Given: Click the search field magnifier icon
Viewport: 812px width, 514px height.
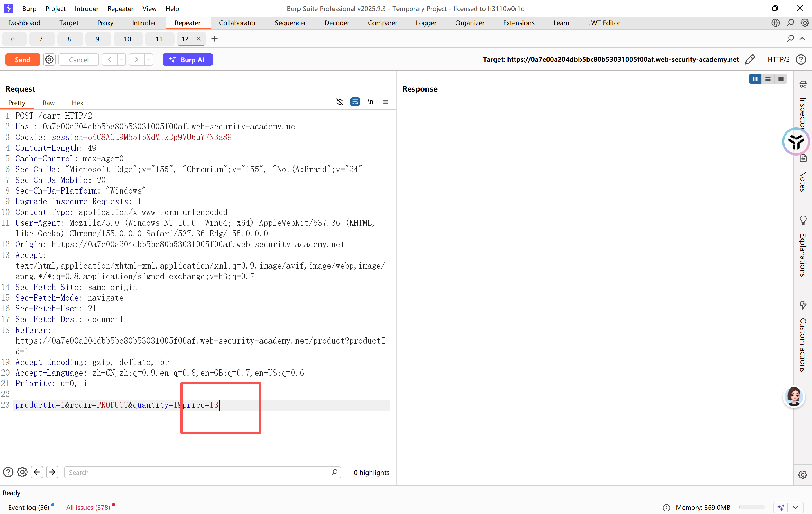Looking at the screenshot, I should [x=334, y=472].
